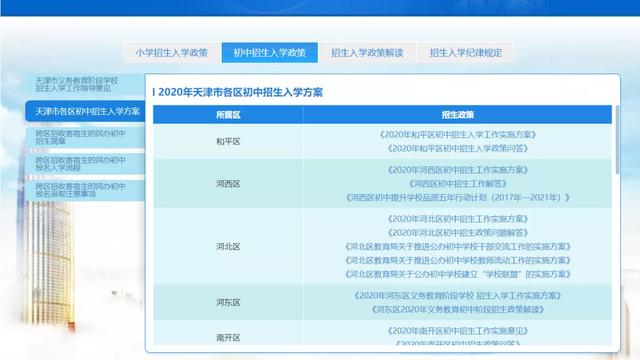The height and width of the screenshot is (360, 640).
Task: Open the 招生入学纪律规定 tab
Action: [x=465, y=53]
